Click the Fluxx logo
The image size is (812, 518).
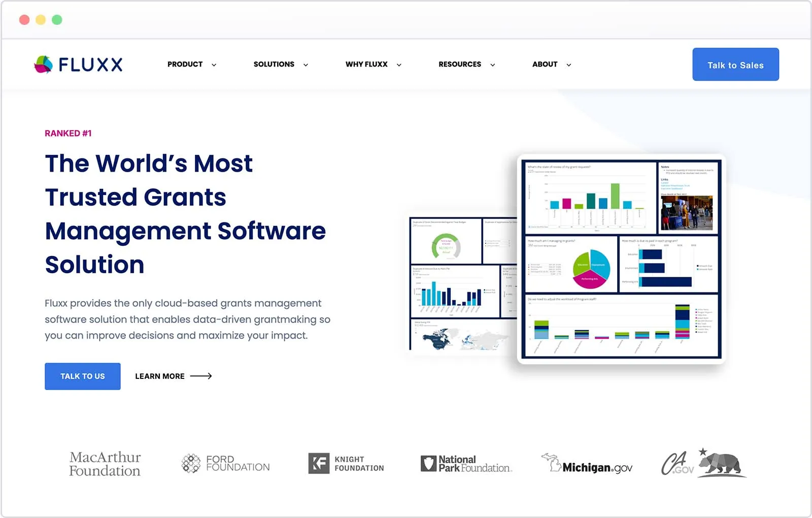click(78, 64)
